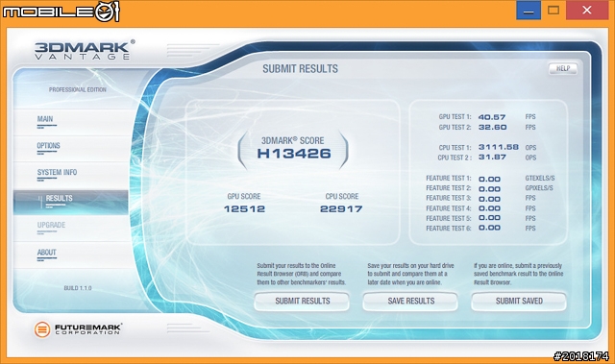Image resolution: width=615 pixels, height=364 pixels.
Task: Click the Feature Test 5 label
Action: [x=449, y=218]
